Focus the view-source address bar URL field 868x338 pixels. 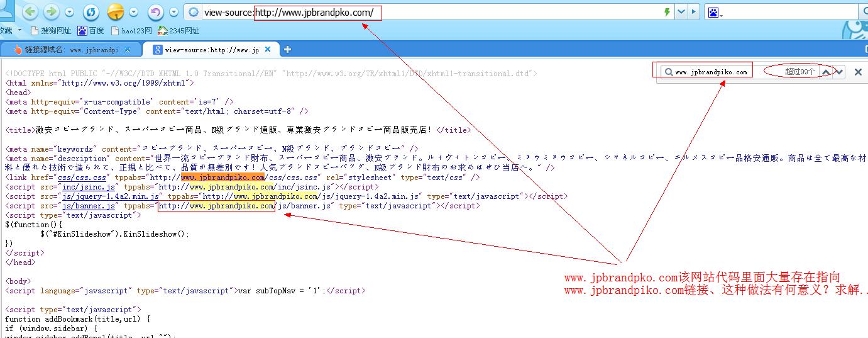click(431, 12)
